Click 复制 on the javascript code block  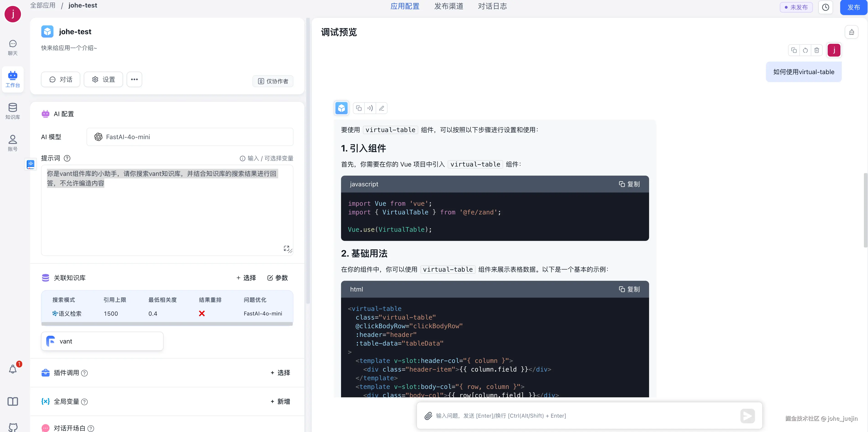(x=629, y=184)
